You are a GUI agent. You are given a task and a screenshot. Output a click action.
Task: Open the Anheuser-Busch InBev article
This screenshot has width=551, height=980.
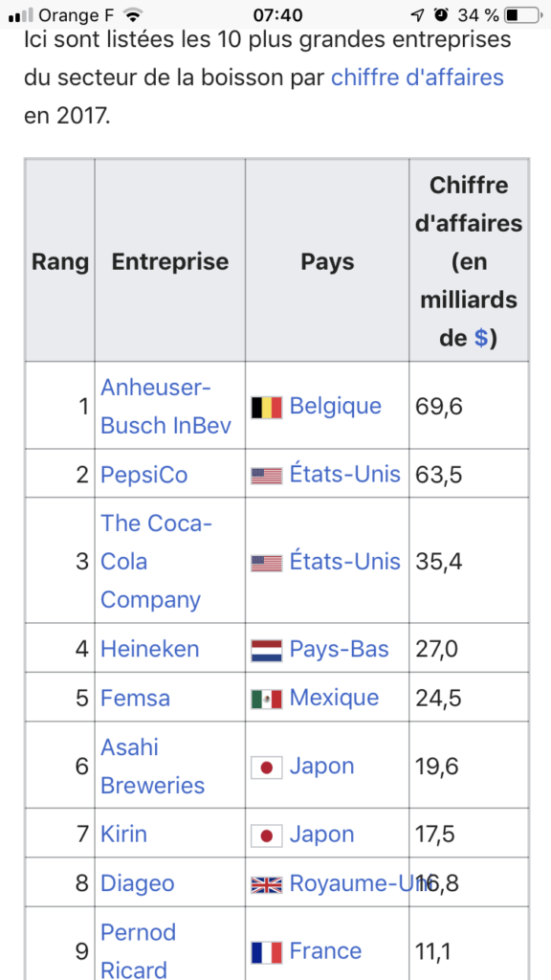point(165,406)
